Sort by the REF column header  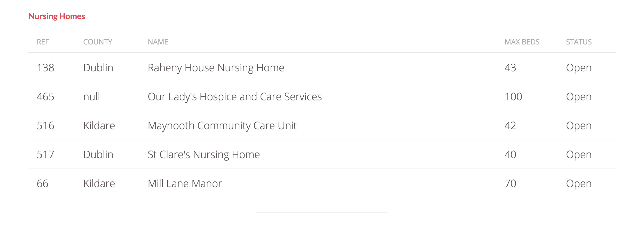pyautogui.click(x=43, y=42)
